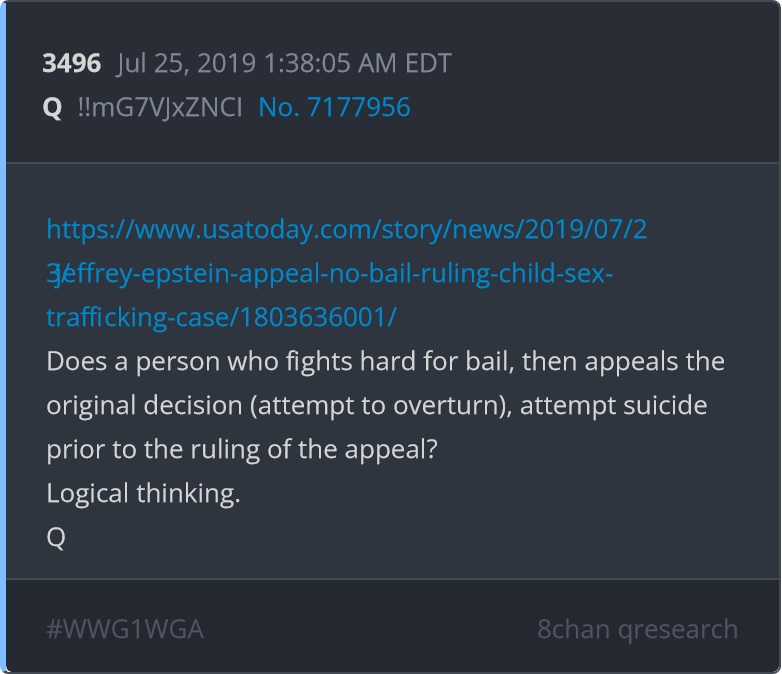782x674 pixels.
Task: Click the timestamp Jul 25, 2019 1:38:05 AM EDT
Action: point(284,63)
